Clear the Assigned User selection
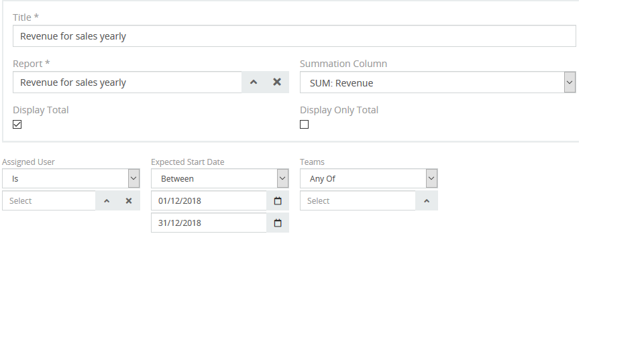Viewport: 644px width, 362px height. coord(129,200)
